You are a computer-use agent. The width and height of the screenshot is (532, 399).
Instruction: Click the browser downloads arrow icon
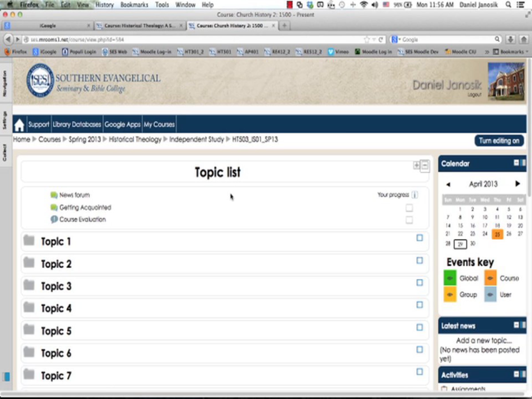point(510,39)
